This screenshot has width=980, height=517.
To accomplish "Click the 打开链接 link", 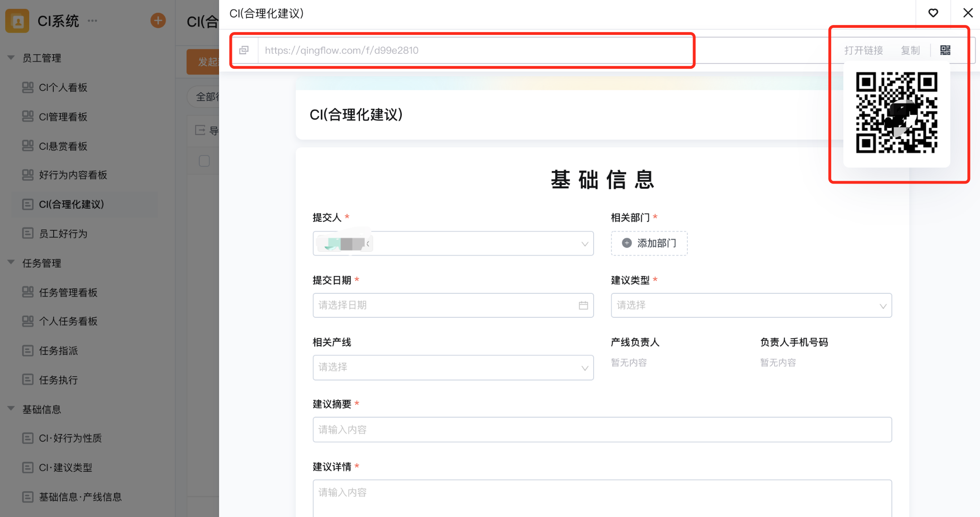I will (863, 50).
